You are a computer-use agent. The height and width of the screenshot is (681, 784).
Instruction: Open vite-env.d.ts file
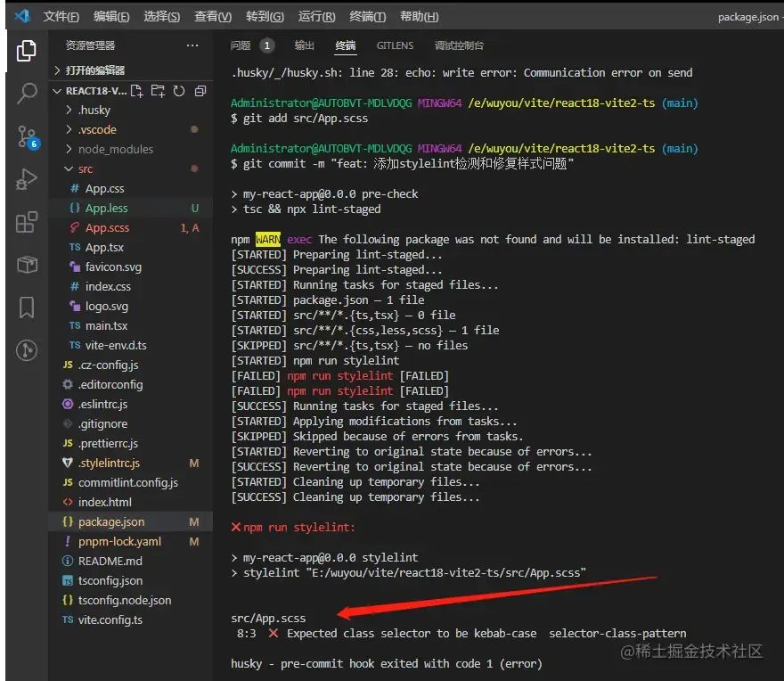(x=131, y=345)
